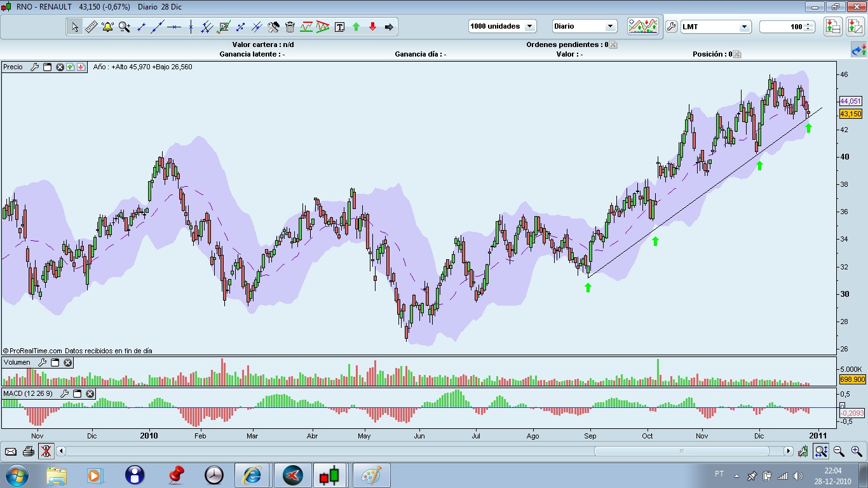Screen dimensions: 868x488
Task: Click the quantity stepper arrows
Action: coord(808,27)
